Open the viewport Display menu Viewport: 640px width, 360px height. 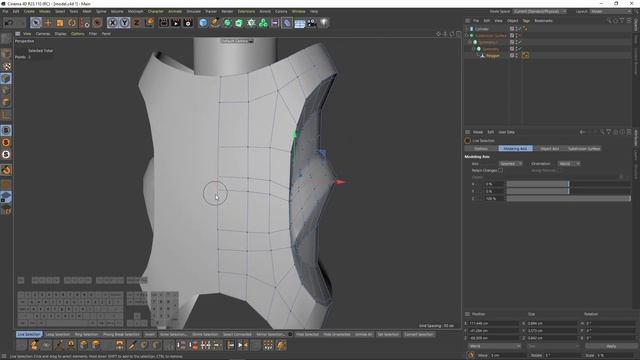point(60,34)
